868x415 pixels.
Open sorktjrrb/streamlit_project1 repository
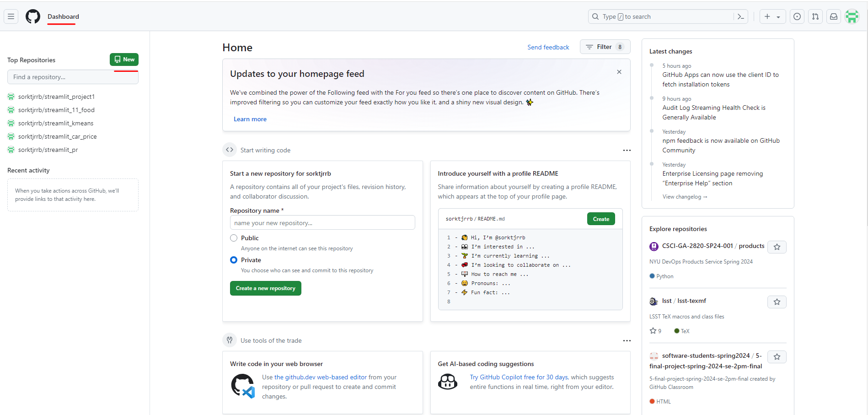[x=56, y=97]
